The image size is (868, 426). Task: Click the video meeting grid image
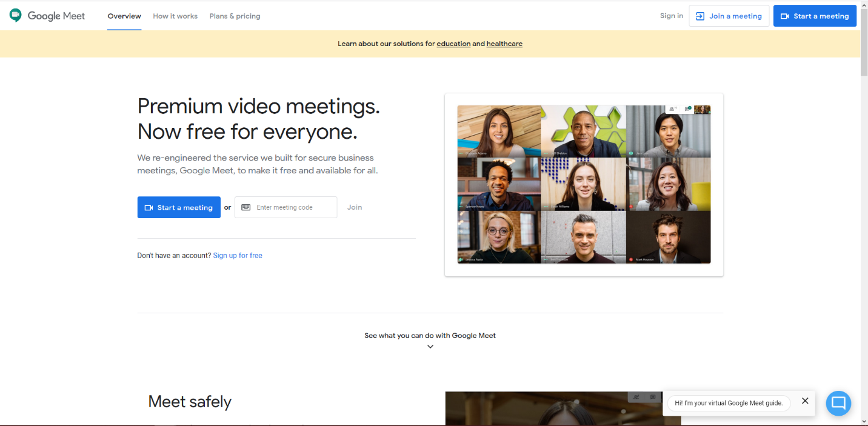coord(584,184)
